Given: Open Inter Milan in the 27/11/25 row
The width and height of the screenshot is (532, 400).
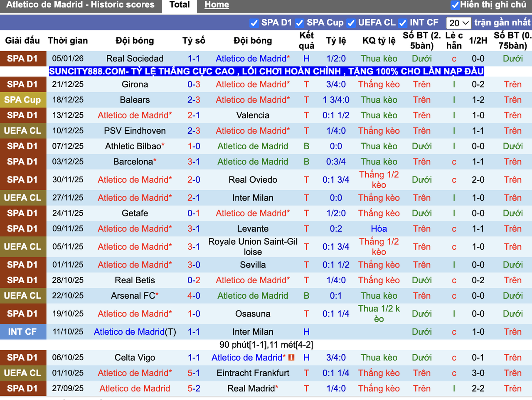Looking at the screenshot, I should (x=253, y=198).
